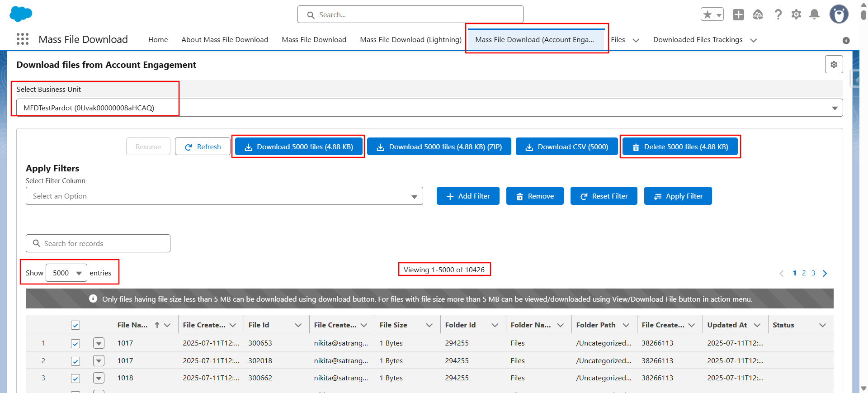Expand Downloaded Files Trackings chevron
The width and height of the screenshot is (868, 393).
(x=753, y=40)
